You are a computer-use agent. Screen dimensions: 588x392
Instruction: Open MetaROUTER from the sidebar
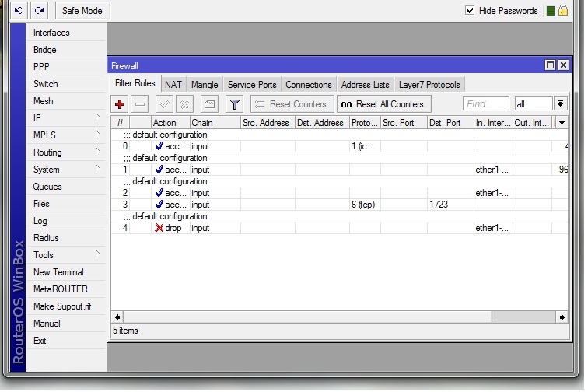[x=66, y=289]
